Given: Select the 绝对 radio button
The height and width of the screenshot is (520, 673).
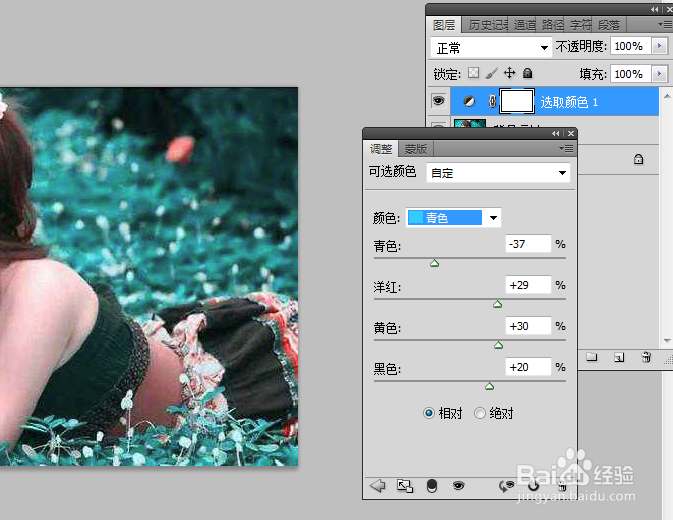Looking at the screenshot, I should (479, 413).
